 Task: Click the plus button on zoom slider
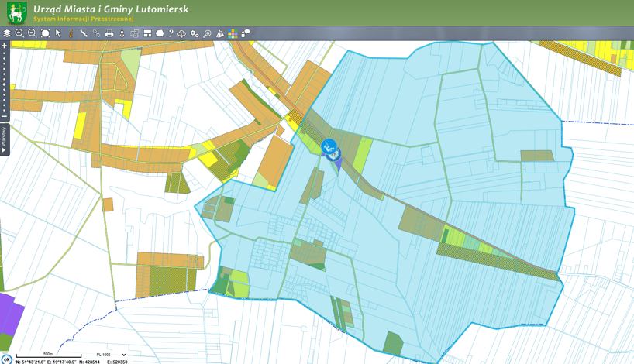(x=4, y=46)
